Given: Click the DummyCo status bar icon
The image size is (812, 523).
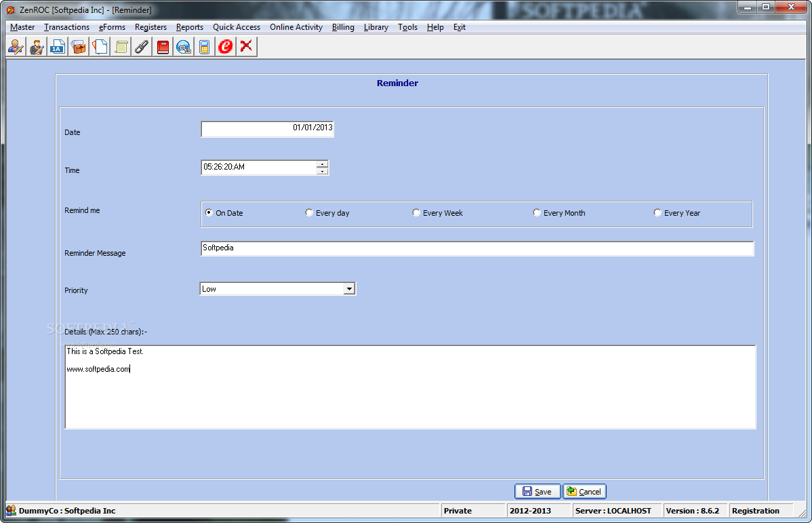Looking at the screenshot, I should click(x=11, y=511).
